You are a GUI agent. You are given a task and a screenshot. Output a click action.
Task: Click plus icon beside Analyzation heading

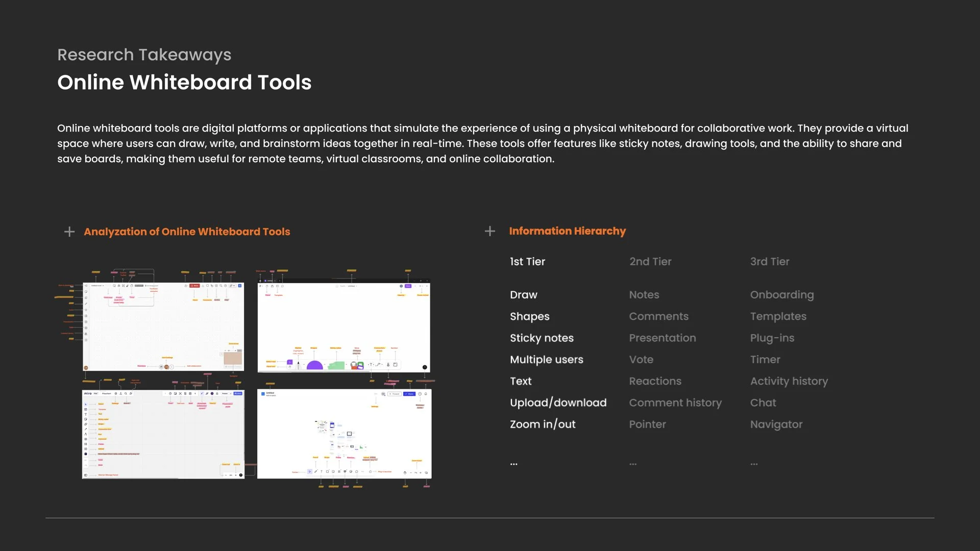69,232
